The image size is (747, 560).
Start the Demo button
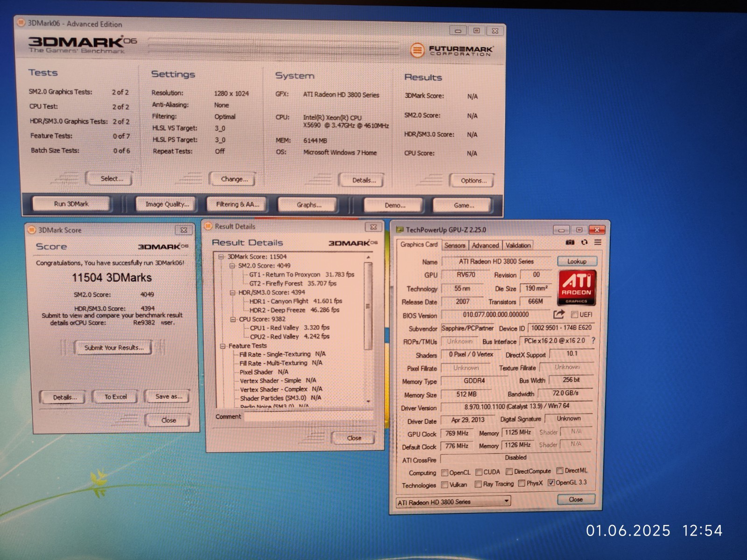[395, 205]
